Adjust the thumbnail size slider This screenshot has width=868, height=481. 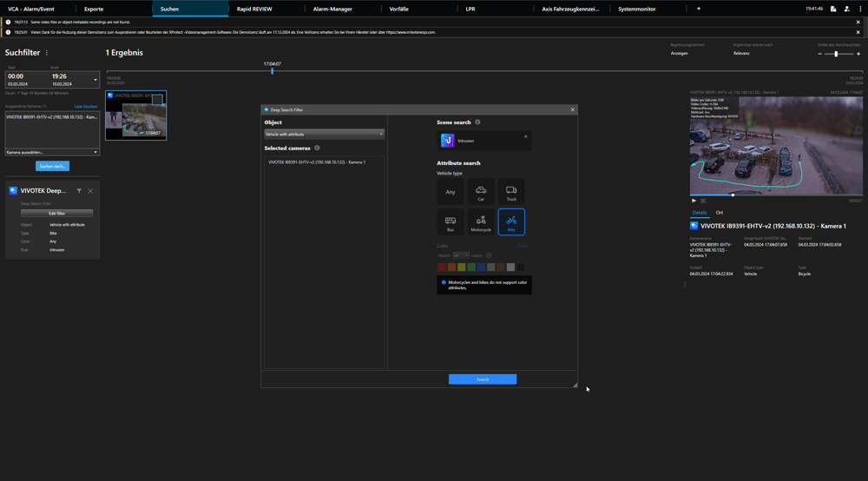(x=837, y=54)
